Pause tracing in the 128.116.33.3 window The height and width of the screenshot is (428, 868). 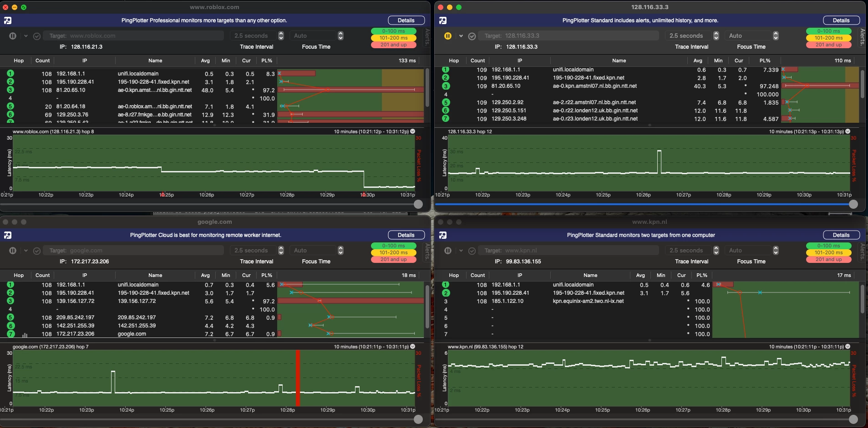448,36
